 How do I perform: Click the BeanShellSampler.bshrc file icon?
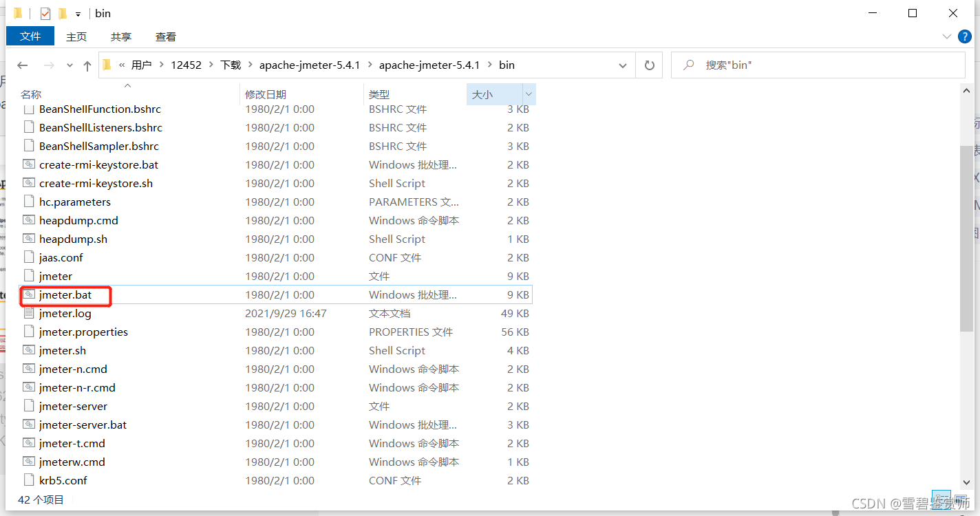28,146
